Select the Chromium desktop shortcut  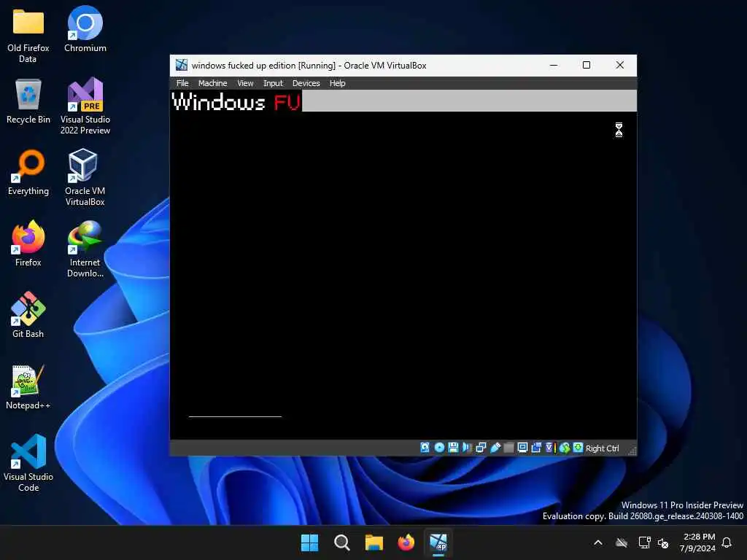coord(85,29)
